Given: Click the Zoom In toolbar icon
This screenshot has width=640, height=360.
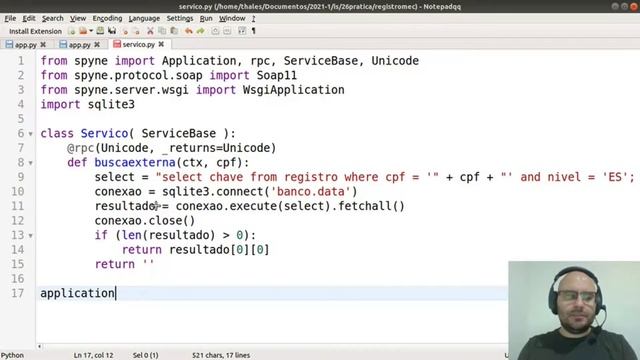Looking at the screenshot, I should [215, 31].
